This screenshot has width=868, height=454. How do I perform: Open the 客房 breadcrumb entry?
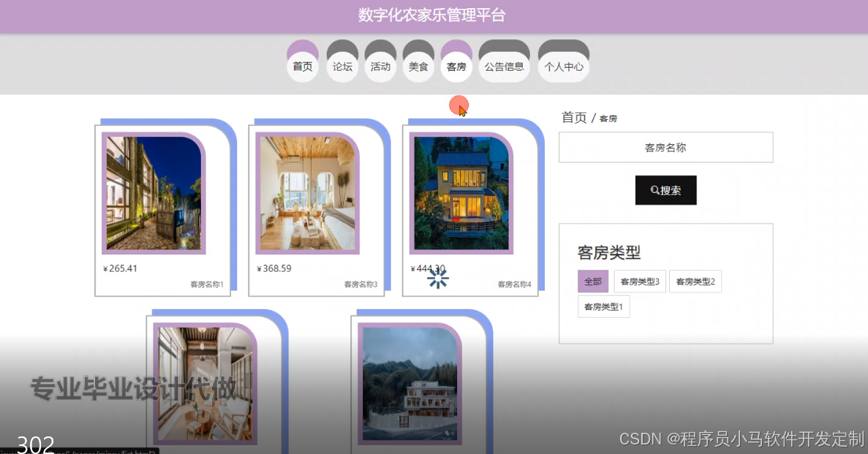click(x=607, y=118)
